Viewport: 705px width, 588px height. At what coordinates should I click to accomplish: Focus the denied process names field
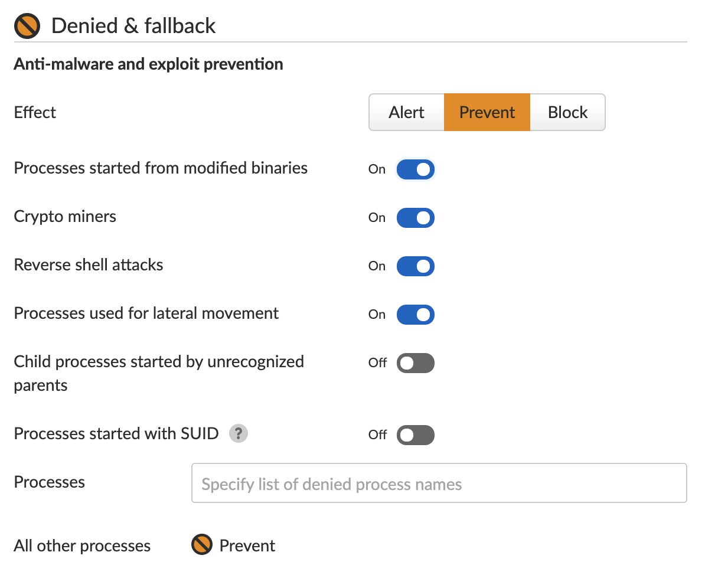(x=439, y=484)
